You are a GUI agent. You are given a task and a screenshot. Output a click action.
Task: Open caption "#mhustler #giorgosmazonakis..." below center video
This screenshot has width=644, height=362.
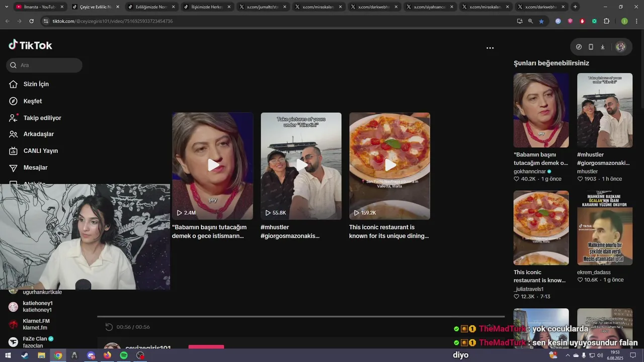coord(290,231)
